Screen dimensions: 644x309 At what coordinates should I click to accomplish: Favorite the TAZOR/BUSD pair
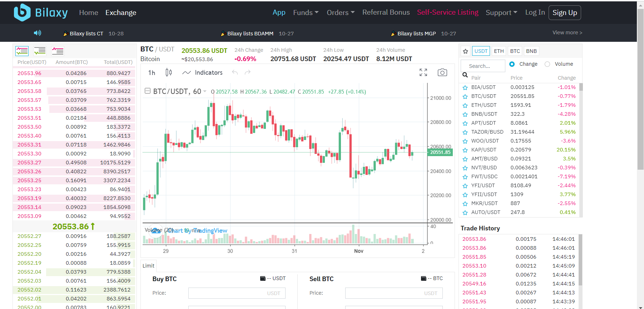[x=465, y=132]
